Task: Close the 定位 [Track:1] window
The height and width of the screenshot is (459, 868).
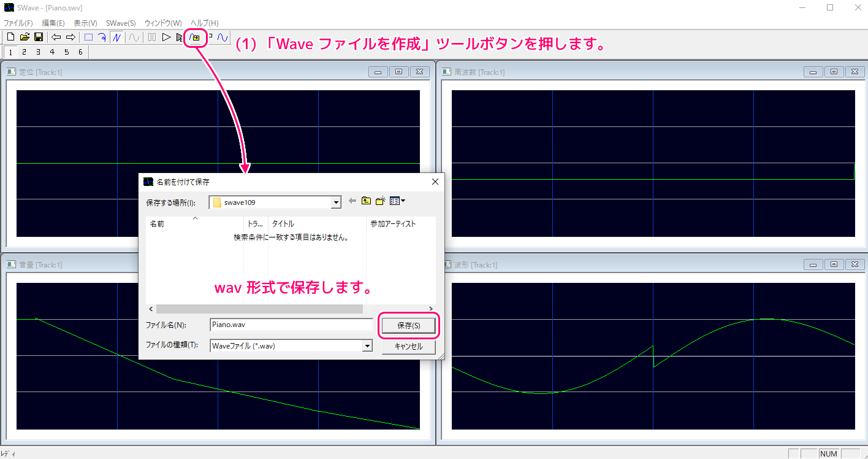Action: [420, 72]
